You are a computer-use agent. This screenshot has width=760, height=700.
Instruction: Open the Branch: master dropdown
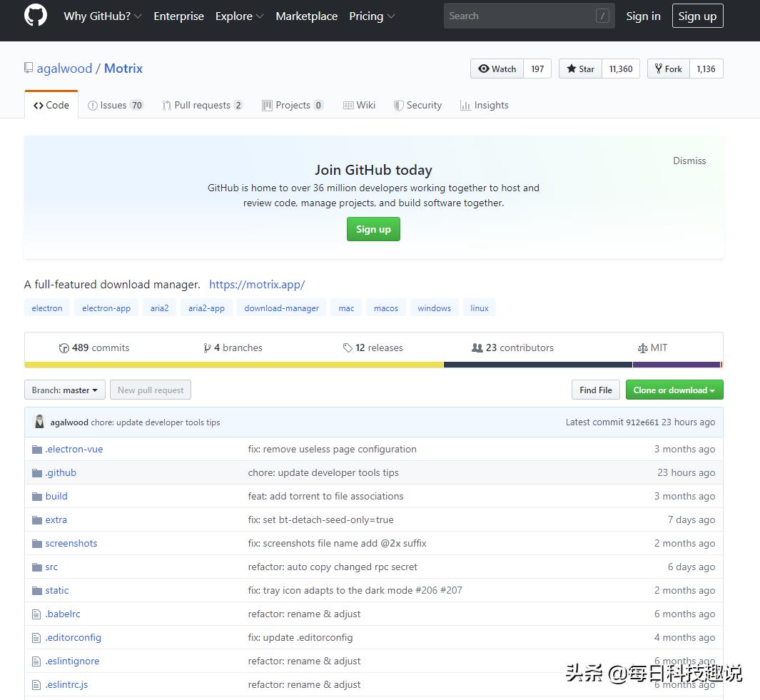pos(65,390)
